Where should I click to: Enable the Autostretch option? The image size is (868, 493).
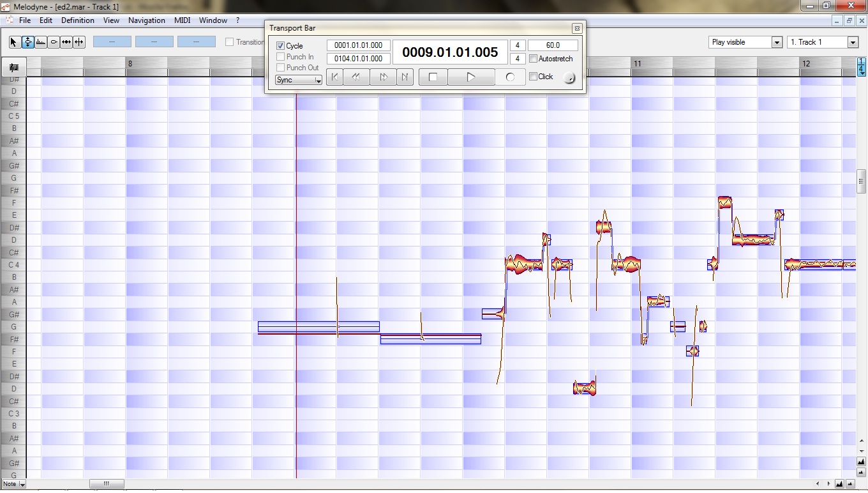[533, 59]
